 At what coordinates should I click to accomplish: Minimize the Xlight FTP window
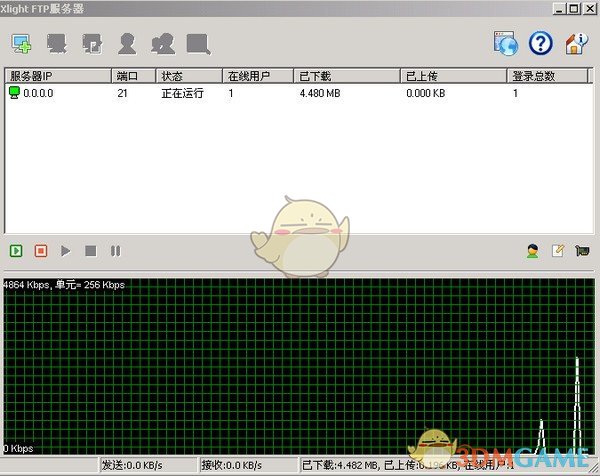pos(559,8)
